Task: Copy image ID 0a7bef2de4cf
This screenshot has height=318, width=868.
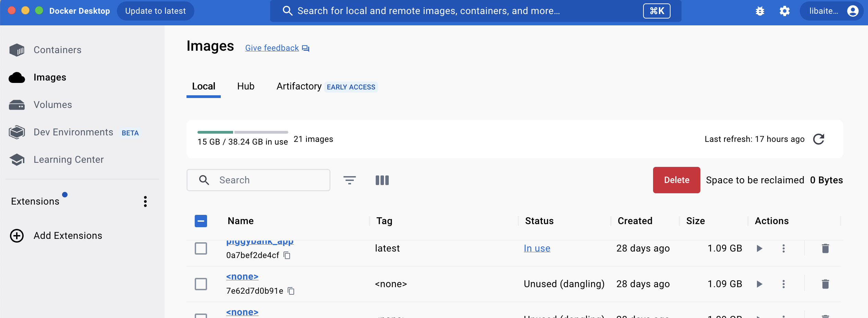Action: 287,256
